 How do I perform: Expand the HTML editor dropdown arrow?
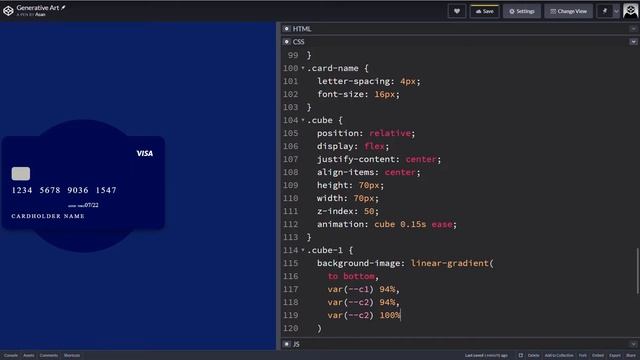pyautogui.click(x=633, y=29)
